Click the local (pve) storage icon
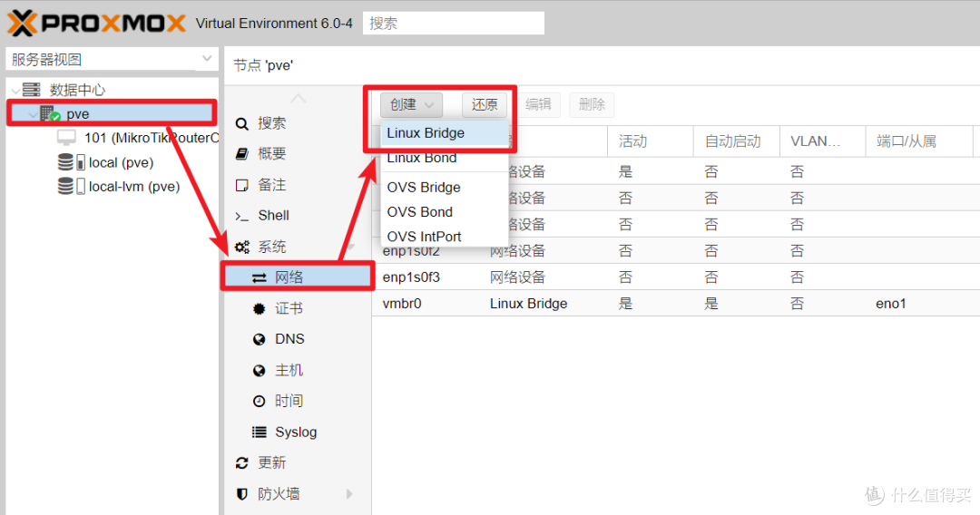The width and height of the screenshot is (980, 515). (x=72, y=162)
